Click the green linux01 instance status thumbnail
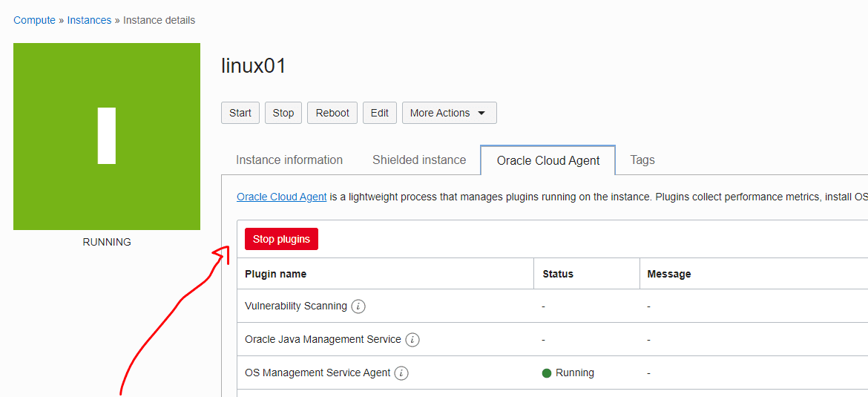The image size is (868, 397). point(107,137)
